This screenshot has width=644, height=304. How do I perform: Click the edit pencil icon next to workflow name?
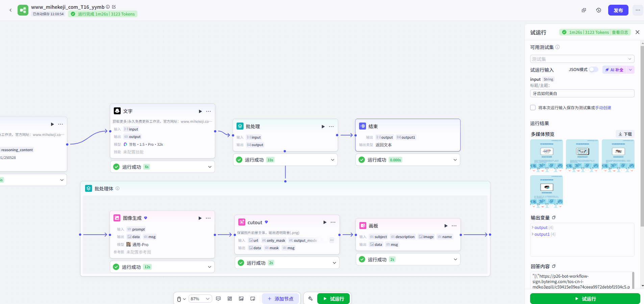click(114, 7)
